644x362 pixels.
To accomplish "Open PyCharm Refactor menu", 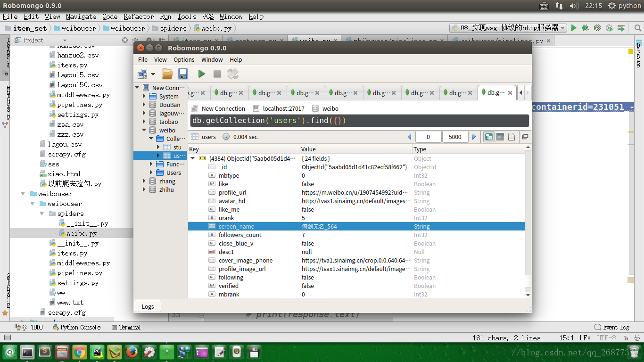I will (x=139, y=16).
